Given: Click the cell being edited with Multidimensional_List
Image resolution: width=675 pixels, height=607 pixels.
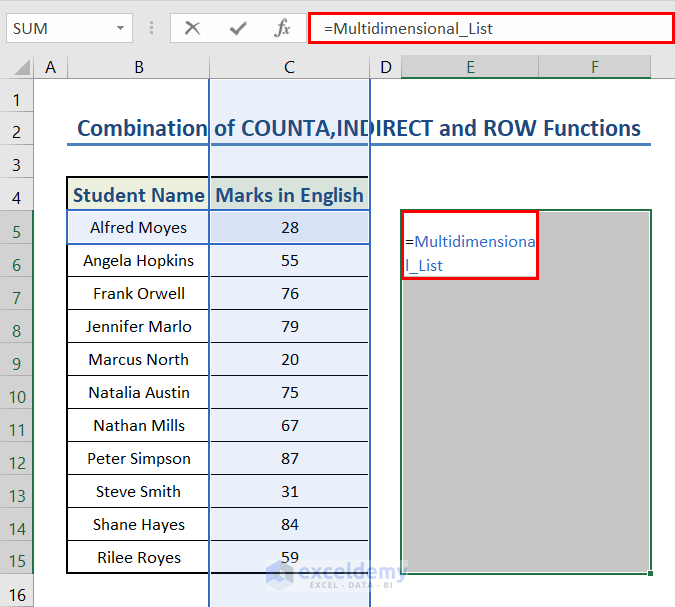Looking at the screenshot, I should pyautogui.click(x=469, y=244).
